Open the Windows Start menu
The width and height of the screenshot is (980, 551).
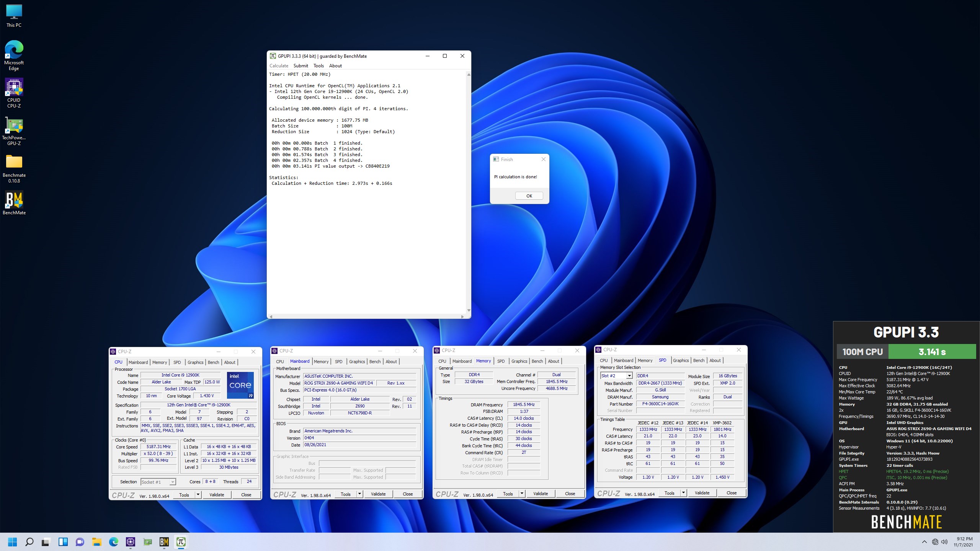click(x=13, y=542)
